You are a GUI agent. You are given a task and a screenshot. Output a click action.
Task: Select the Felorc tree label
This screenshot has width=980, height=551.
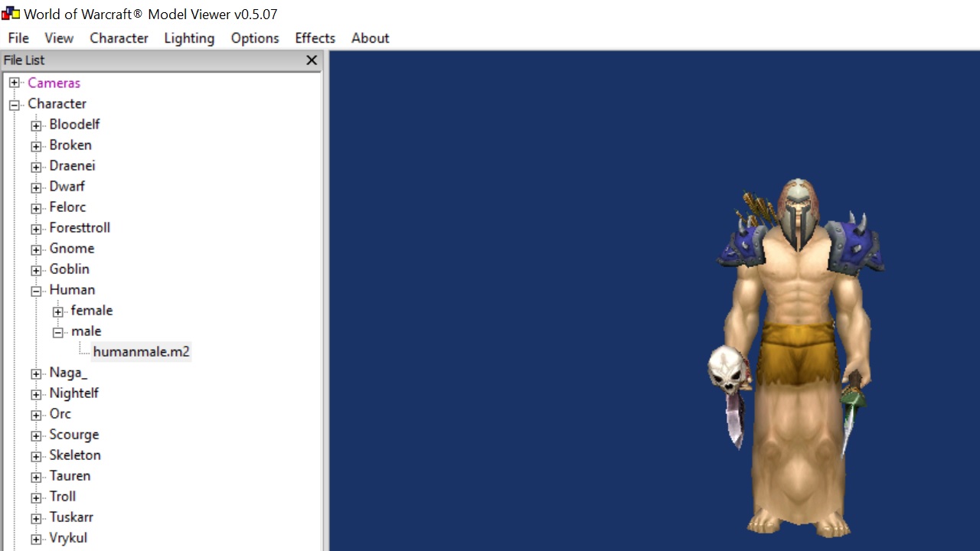(67, 207)
